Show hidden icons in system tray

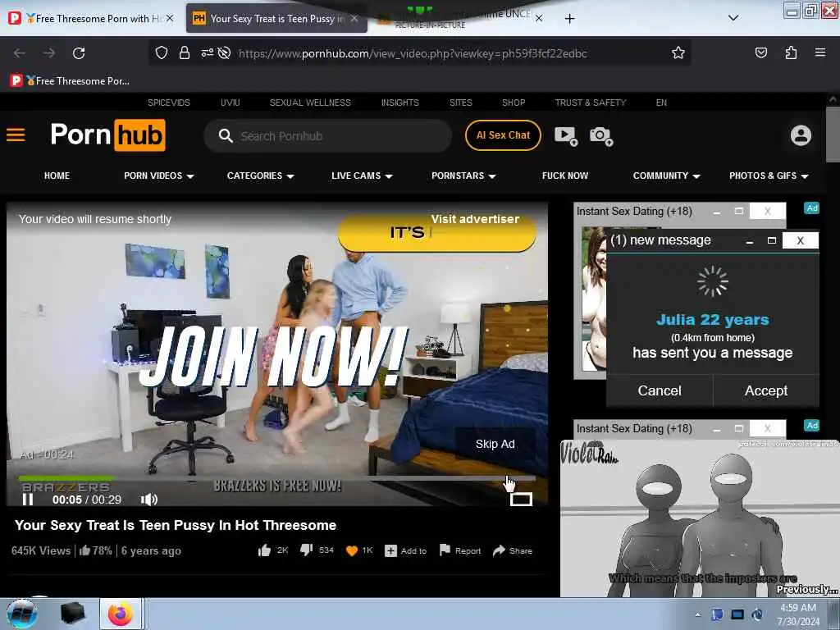tap(697, 614)
